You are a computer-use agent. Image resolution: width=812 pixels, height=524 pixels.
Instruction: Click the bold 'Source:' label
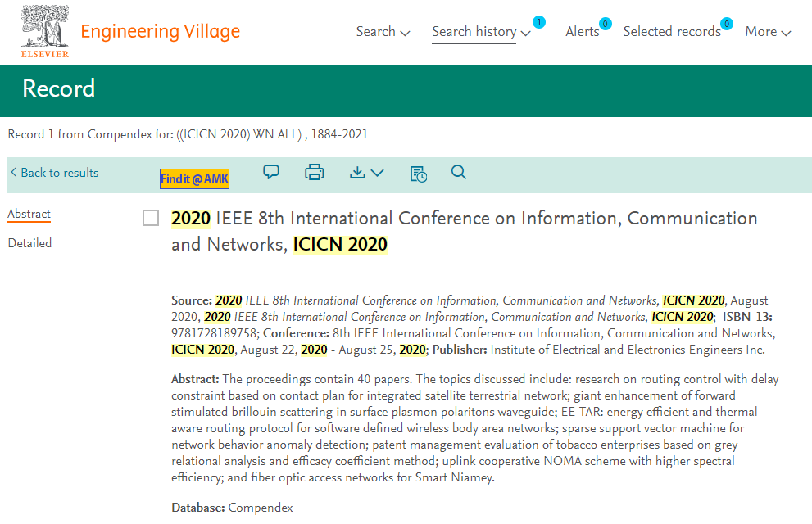[192, 300]
